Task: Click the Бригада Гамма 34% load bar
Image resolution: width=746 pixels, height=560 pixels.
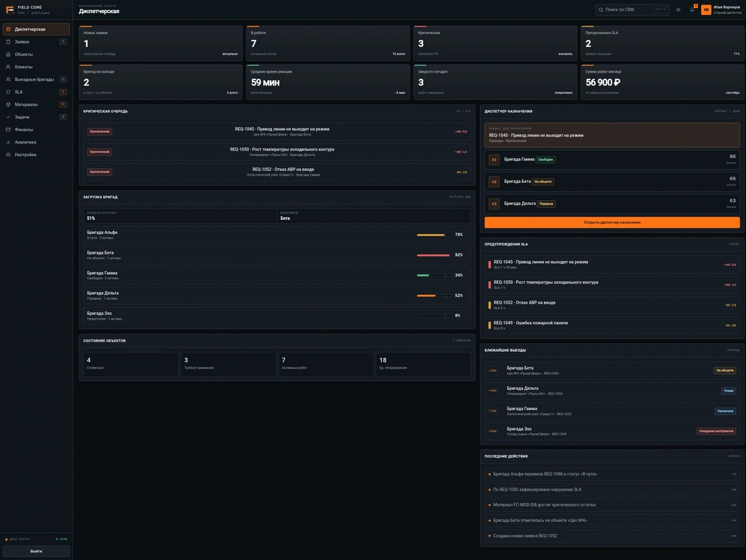Action: click(x=433, y=275)
